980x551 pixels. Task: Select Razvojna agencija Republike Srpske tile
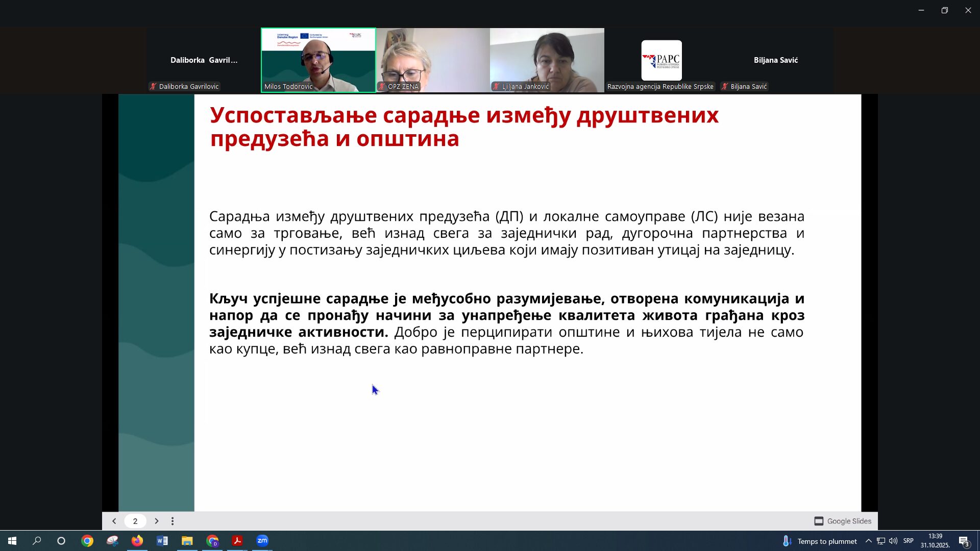click(661, 60)
